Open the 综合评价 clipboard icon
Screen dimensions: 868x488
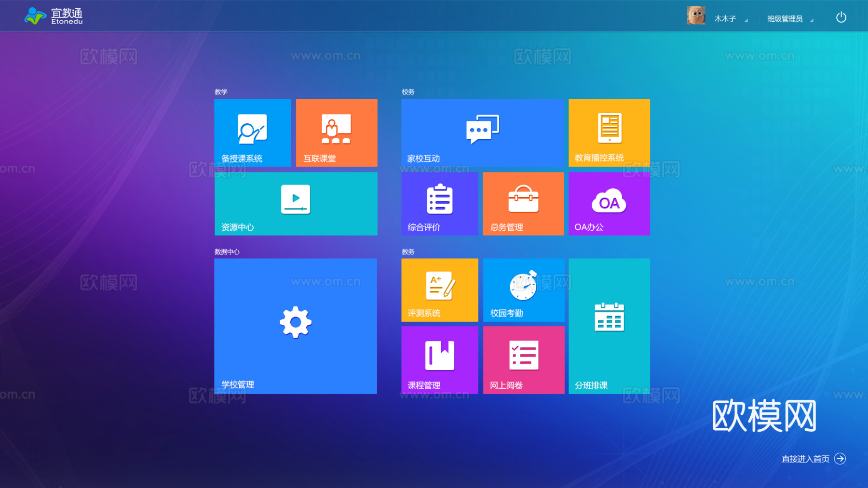(x=440, y=198)
